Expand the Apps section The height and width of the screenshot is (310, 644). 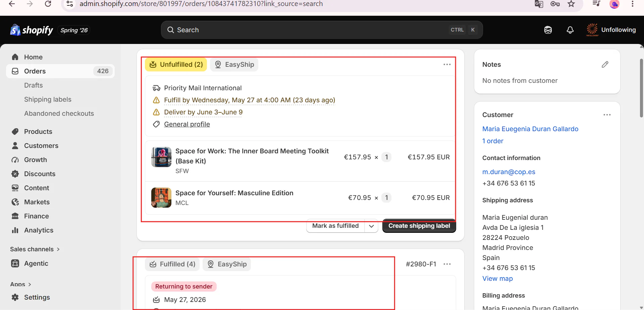[21, 284]
